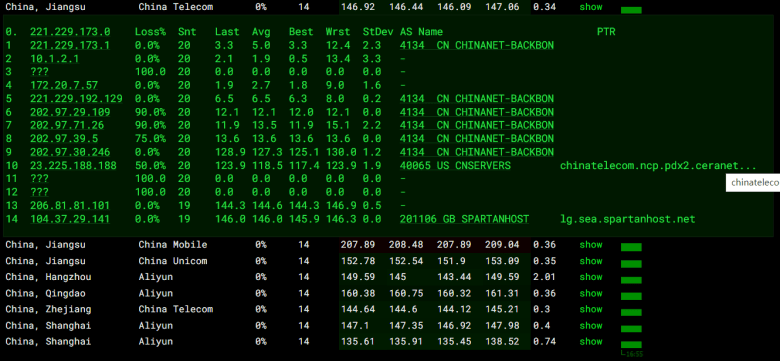Click the green bar for Zhejiang China Telecom
Image resolution: width=780 pixels, height=361 pixels.
point(631,312)
